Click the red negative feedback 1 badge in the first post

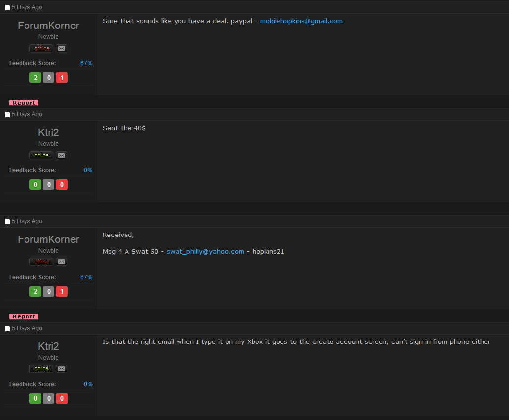pos(62,78)
